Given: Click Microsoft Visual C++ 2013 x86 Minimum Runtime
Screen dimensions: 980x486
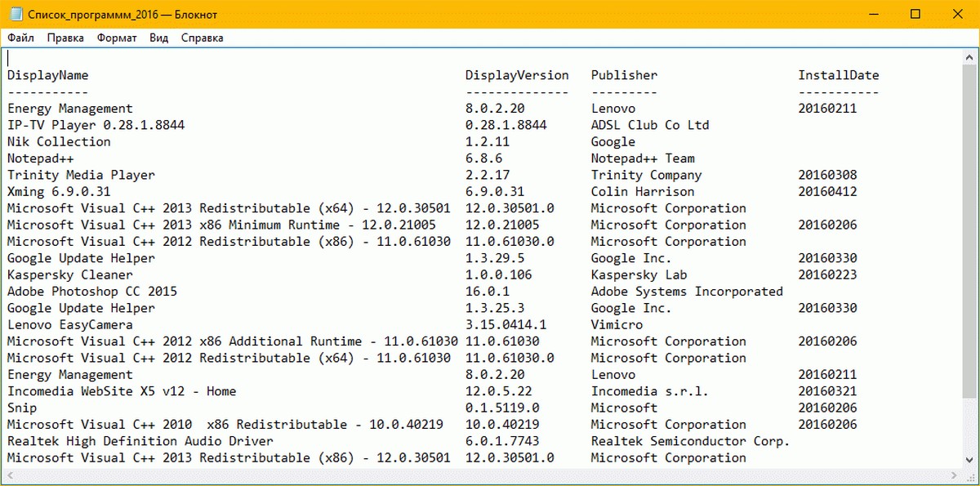Looking at the screenshot, I should (221, 225).
